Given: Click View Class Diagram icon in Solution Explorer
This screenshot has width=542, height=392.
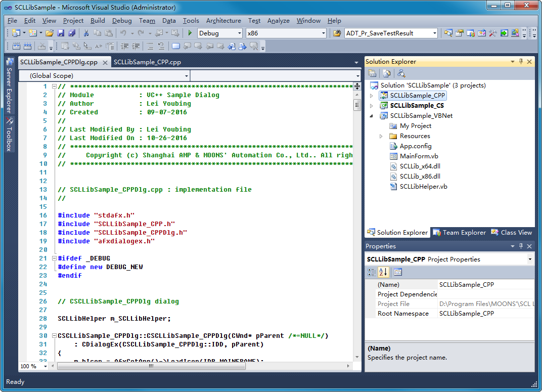Looking at the screenshot, I should [x=401, y=73].
